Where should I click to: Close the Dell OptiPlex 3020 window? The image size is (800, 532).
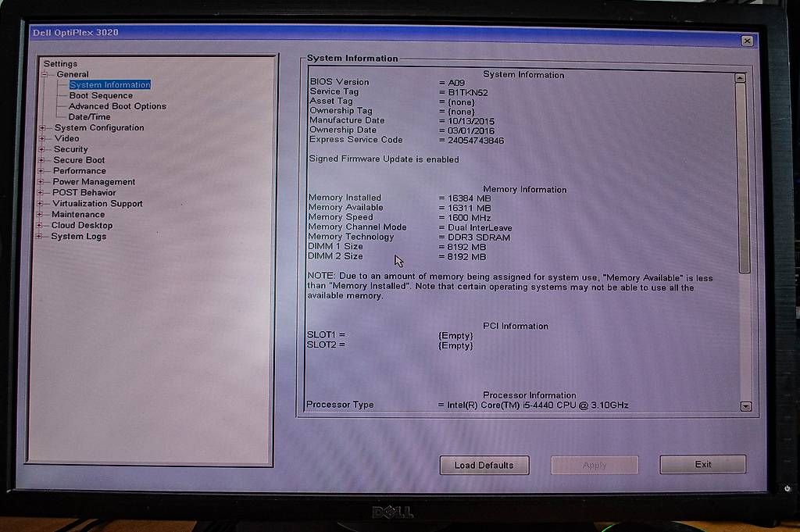point(747,41)
